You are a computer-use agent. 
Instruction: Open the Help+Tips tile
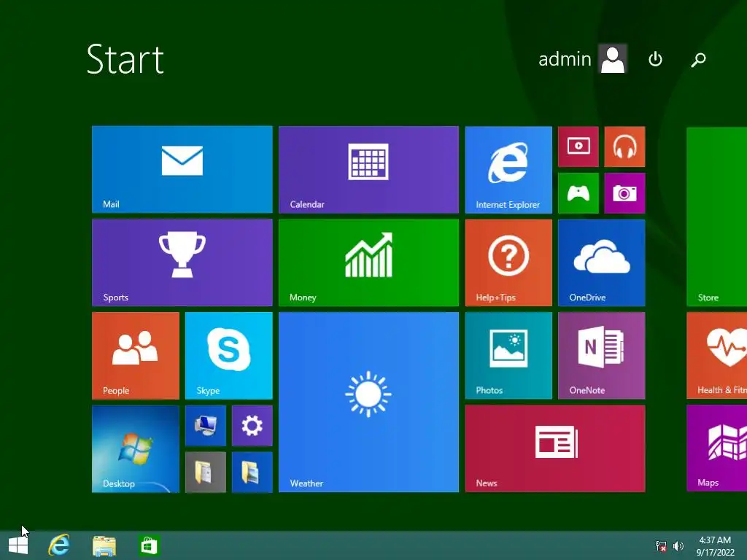[508, 262]
